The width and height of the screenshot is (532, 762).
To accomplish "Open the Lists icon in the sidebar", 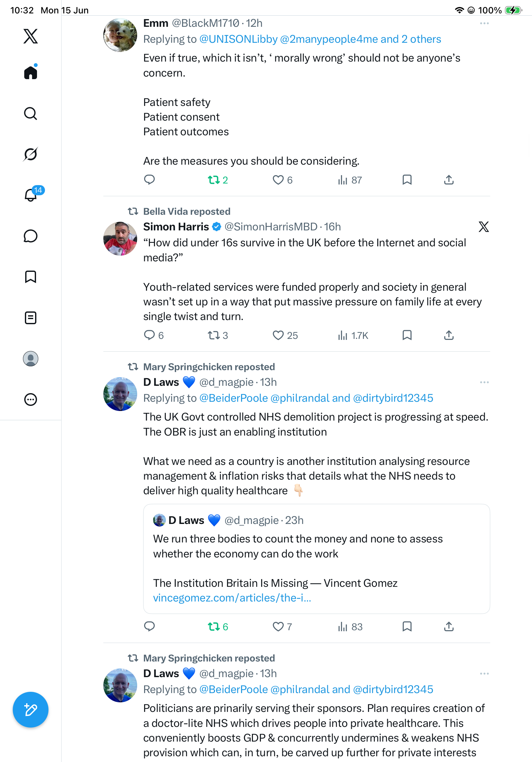I will 31,317.
